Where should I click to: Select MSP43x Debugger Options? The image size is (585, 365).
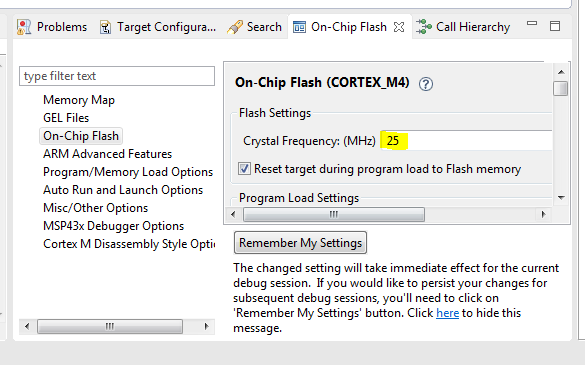[113, 226]
